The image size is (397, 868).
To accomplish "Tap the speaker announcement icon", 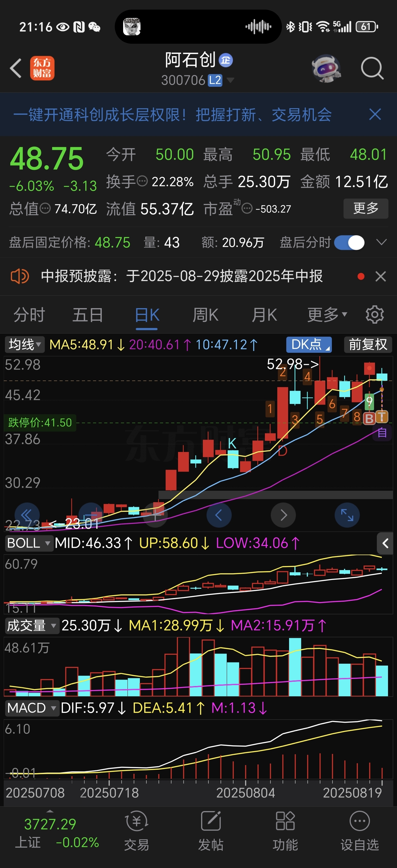I will (x=20, y=277).
